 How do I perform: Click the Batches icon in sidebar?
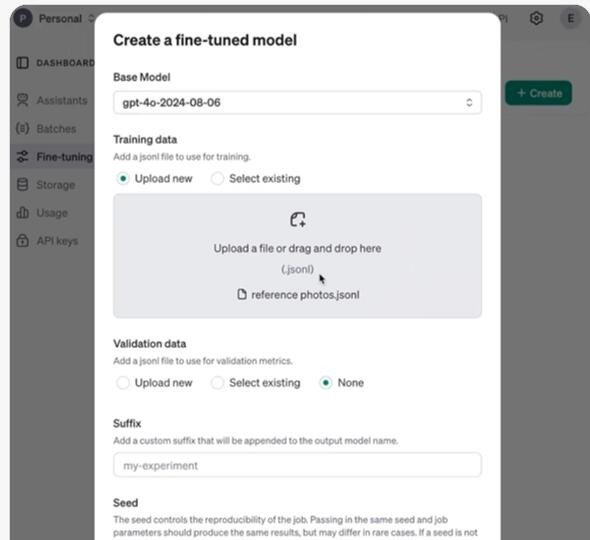pos(23,128)
